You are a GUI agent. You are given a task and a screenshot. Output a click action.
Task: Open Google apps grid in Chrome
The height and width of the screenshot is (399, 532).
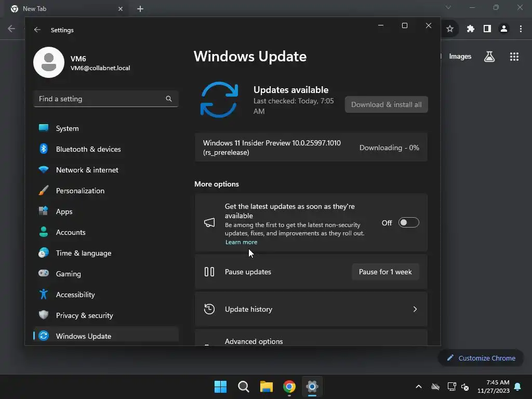(x=514, y=57)
